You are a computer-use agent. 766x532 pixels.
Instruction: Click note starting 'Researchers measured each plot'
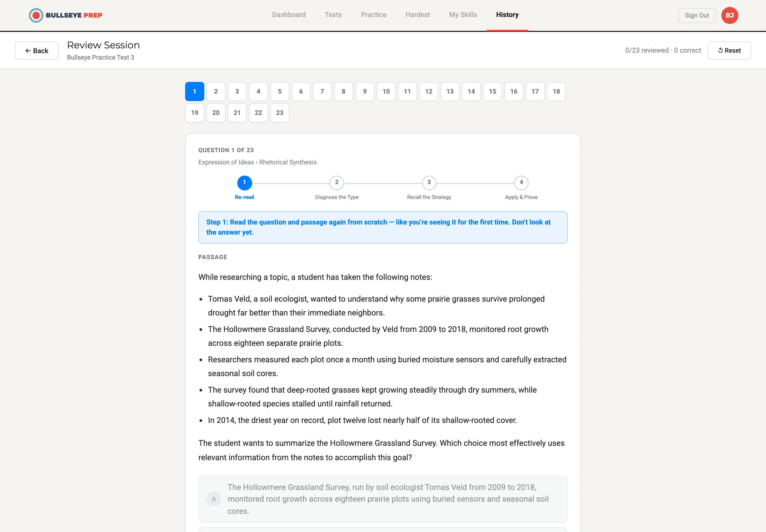tap(387, 366)
